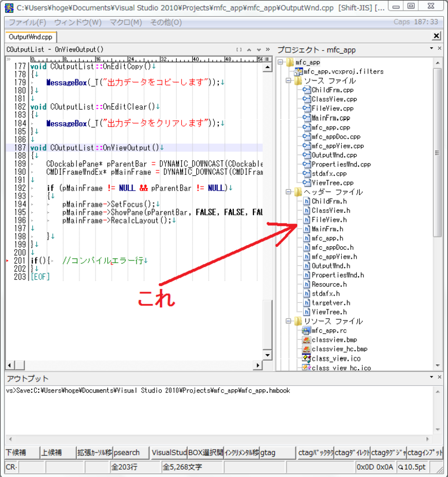Click the ClassView.cpp C++ file icon
Screen dimensions: 448x477
(x=307, y=99)
